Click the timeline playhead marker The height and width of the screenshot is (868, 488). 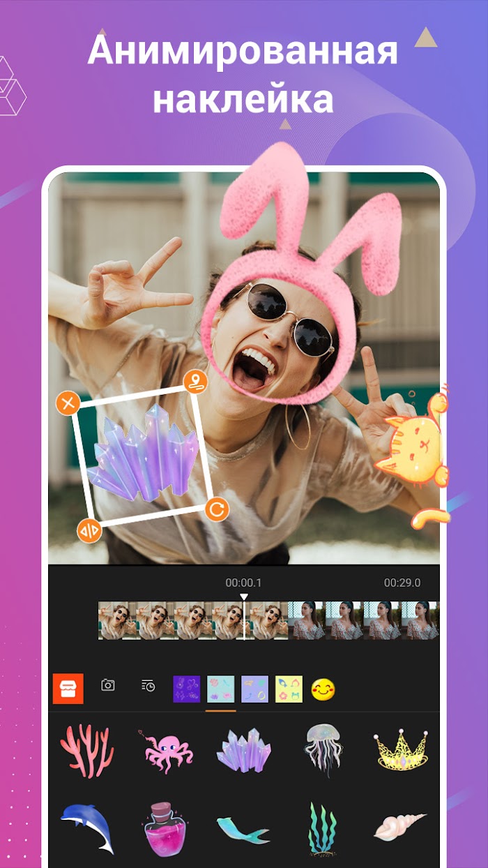coord(244,598)
